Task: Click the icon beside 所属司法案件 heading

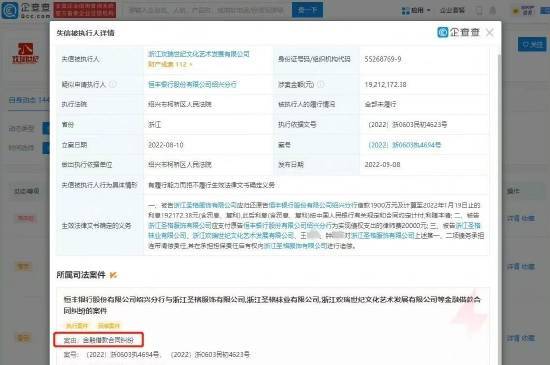Action: tap(113, 275)
